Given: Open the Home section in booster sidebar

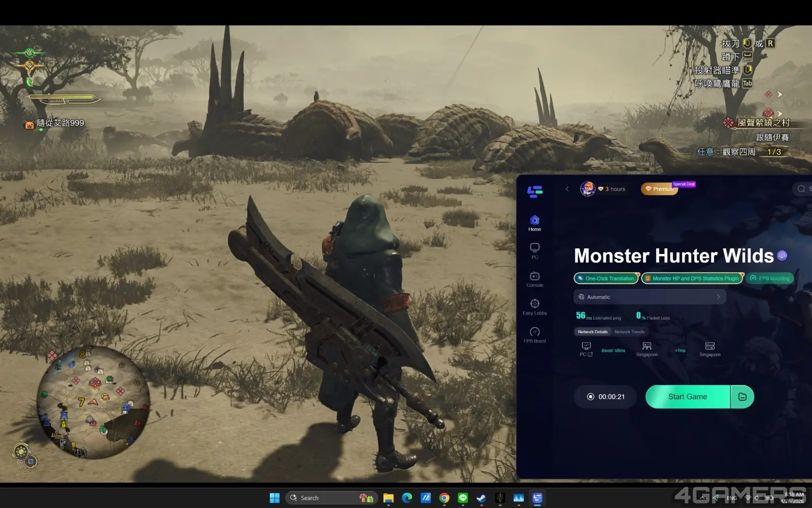Looking at the screenshot, I should (534, 223).
